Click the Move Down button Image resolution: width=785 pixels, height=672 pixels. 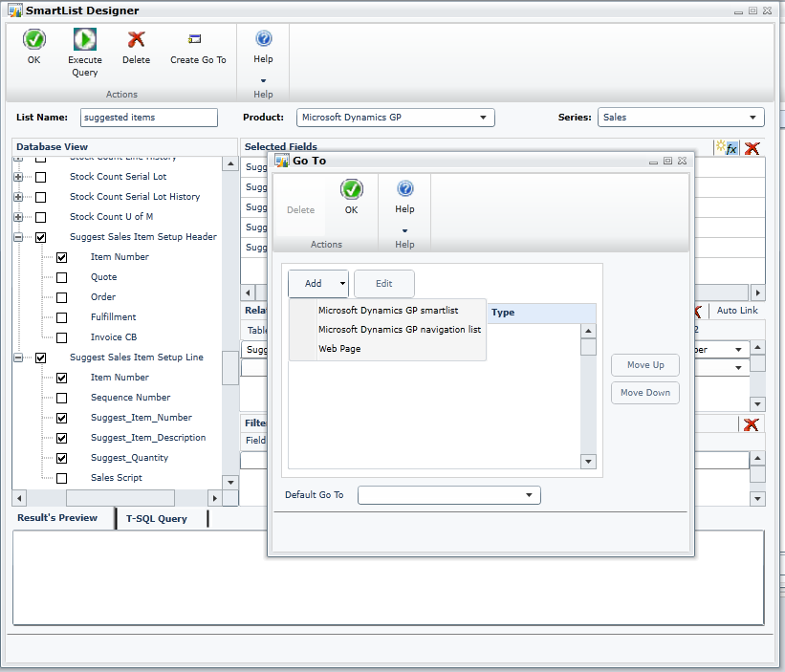(645, 393)
